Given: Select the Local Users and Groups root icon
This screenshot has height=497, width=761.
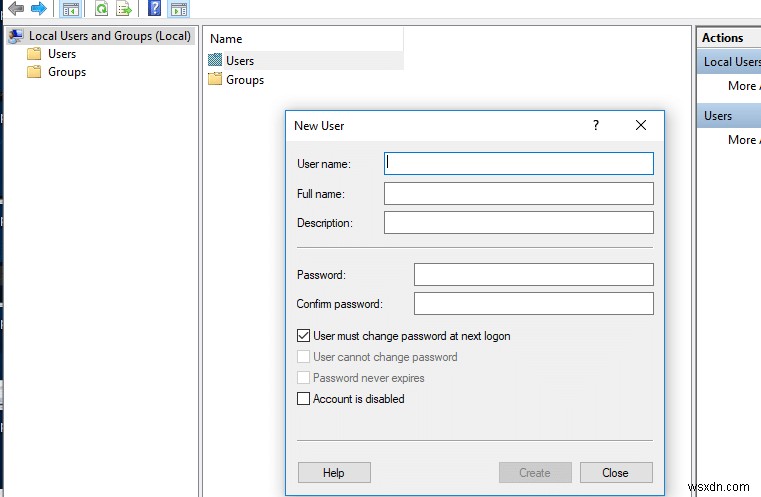Looking at the screenshot, I should 16,36.
